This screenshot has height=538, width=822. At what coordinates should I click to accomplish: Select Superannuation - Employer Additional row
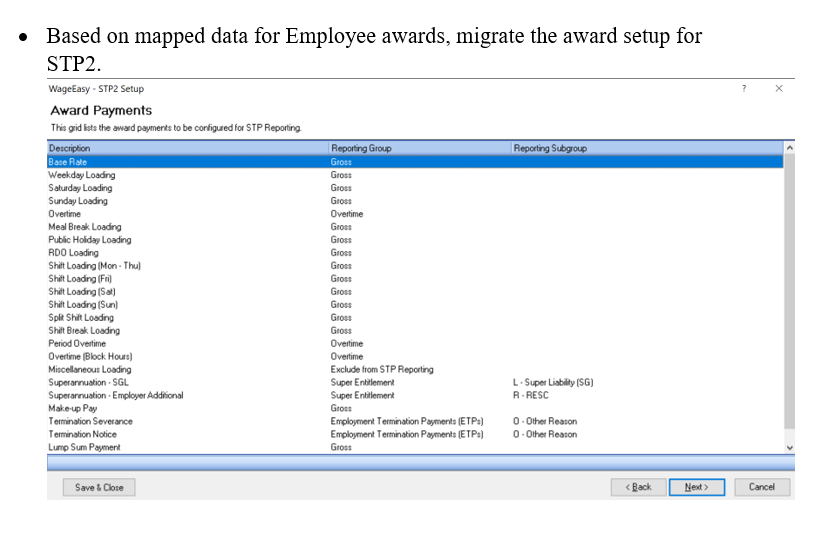click(x=415, y=395)
